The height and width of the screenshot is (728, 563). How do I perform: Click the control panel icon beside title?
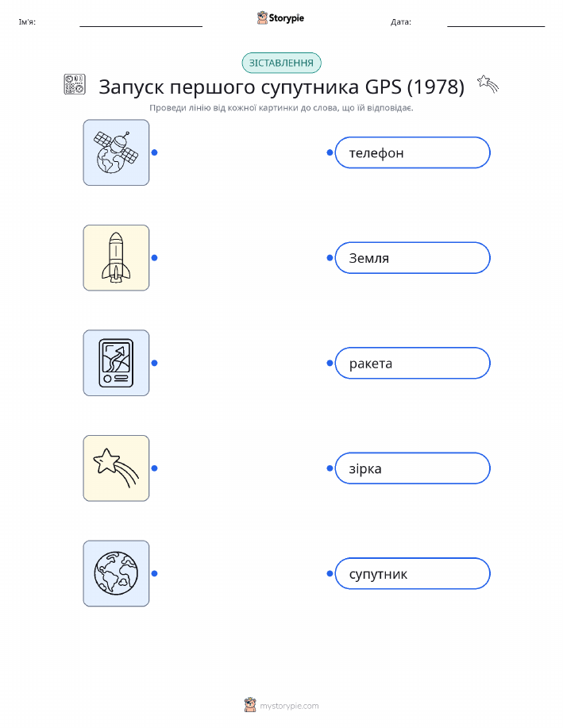coord(75,84)
